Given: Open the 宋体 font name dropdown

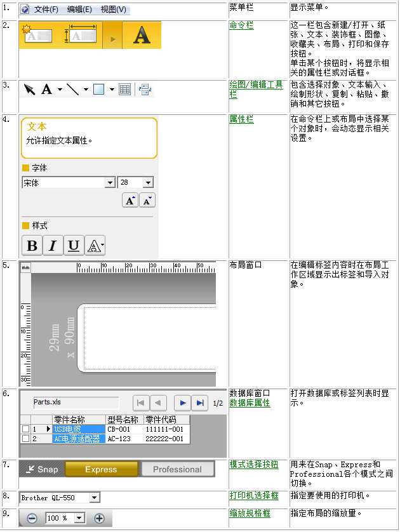Looking at the screenshot, I should (109, 183).
